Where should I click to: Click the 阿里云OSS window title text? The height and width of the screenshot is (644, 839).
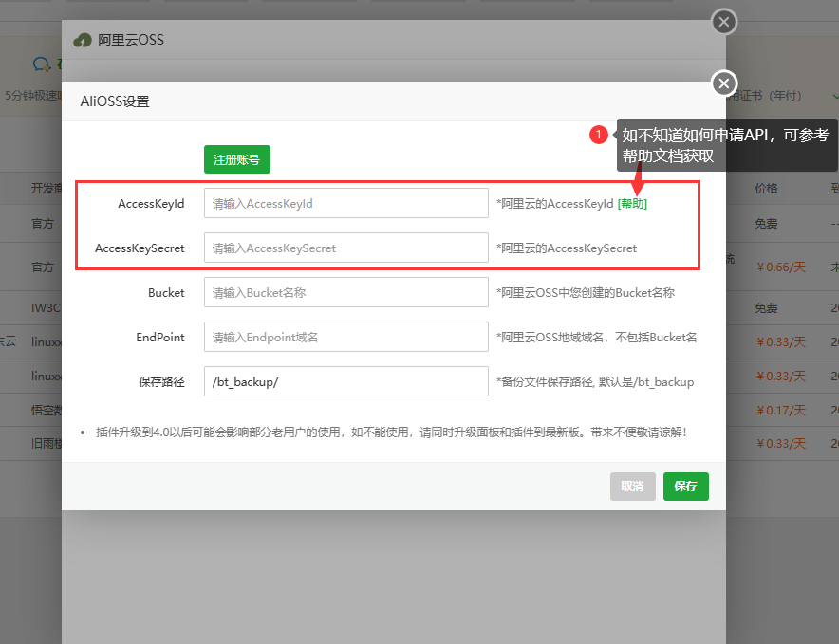point(131,40)
